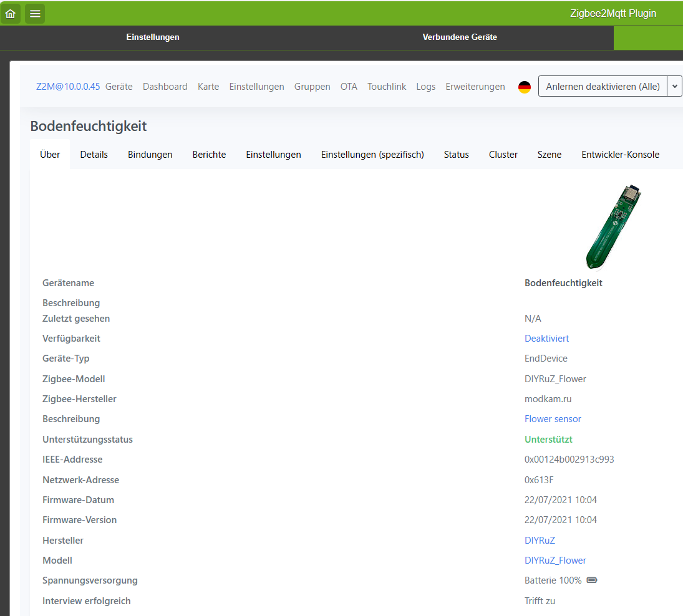Image resolution: width=683 pixels, height=616 pixels.
Task: Open Erweiterungen in the navigation bar
Action: [475, 87]
